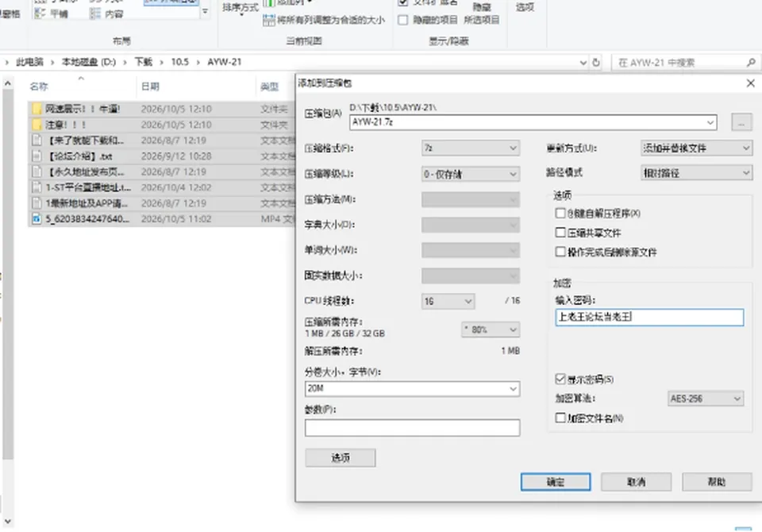
Task: Click the folder icon of 注意！！！
Action: click(37, 125)
